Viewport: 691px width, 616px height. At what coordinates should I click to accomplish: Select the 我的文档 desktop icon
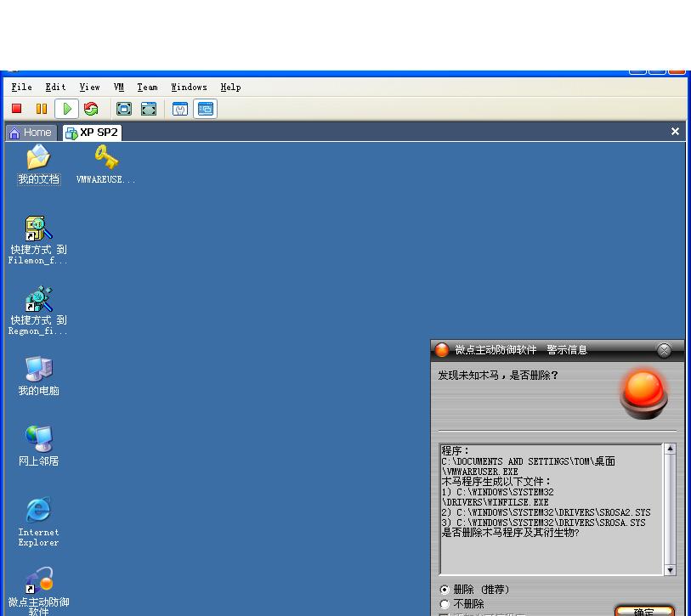click(x=39, y=165)
